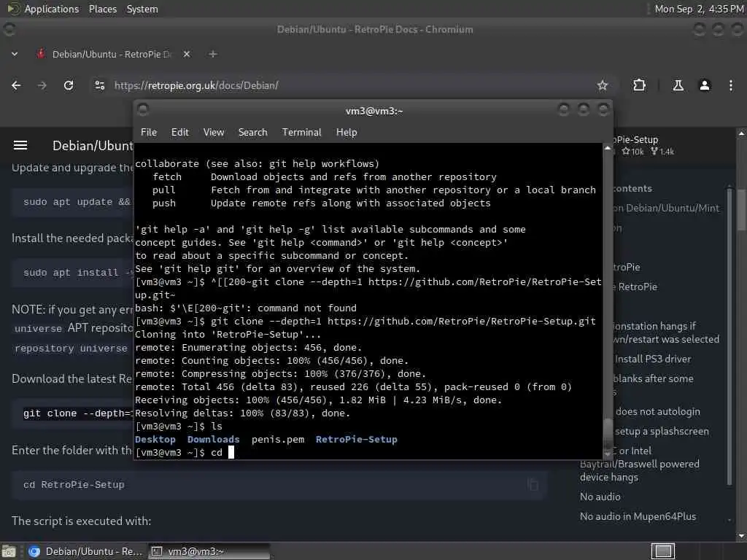The width and height of the screenshot is (747, 560).
Task: Open 'No audio in Mupen64Plus' link
Action: coord(638,516)
